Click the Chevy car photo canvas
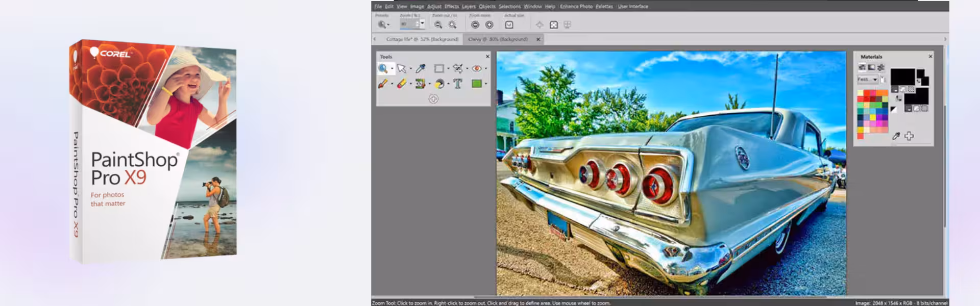Viewport: 980px width, 306px height. point(671,173)
